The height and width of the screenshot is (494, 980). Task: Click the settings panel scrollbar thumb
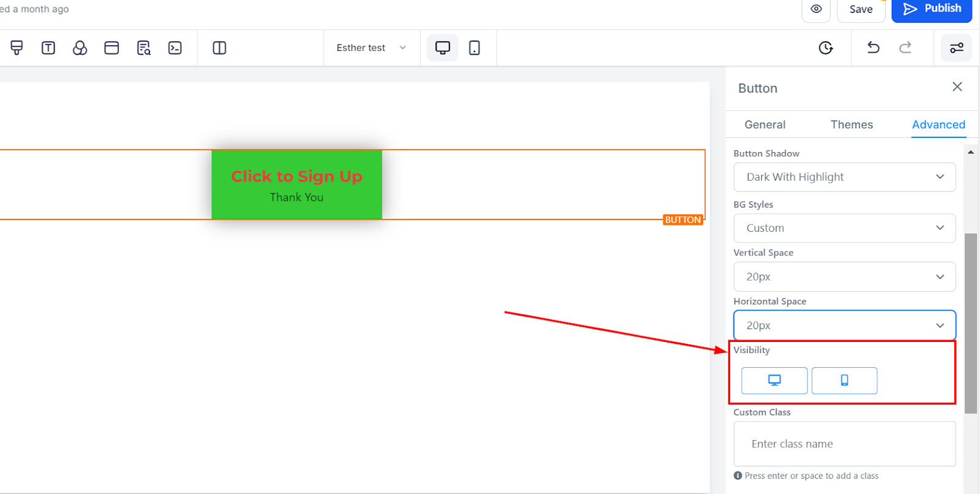tap(970, 324)
